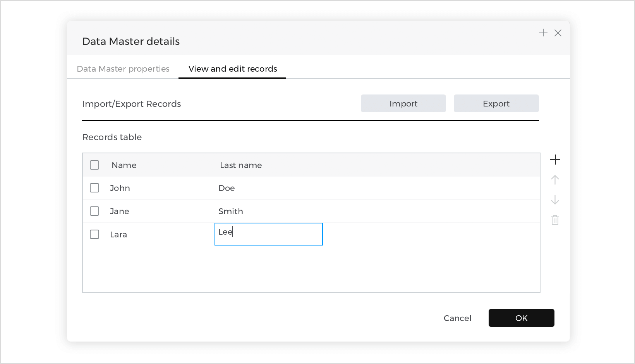635x364 pixels.
Task: Select the checkbox on John's row
Action: [x=94, y=188]
